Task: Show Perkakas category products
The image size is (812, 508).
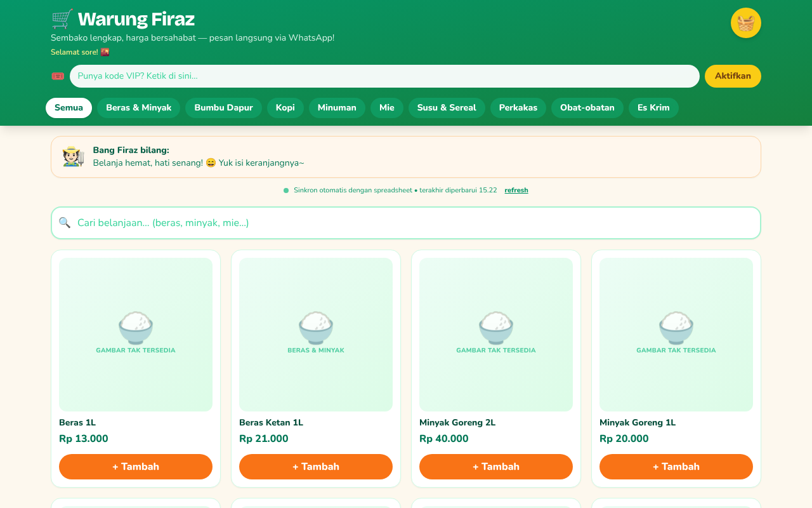Action: click(518, 108)
